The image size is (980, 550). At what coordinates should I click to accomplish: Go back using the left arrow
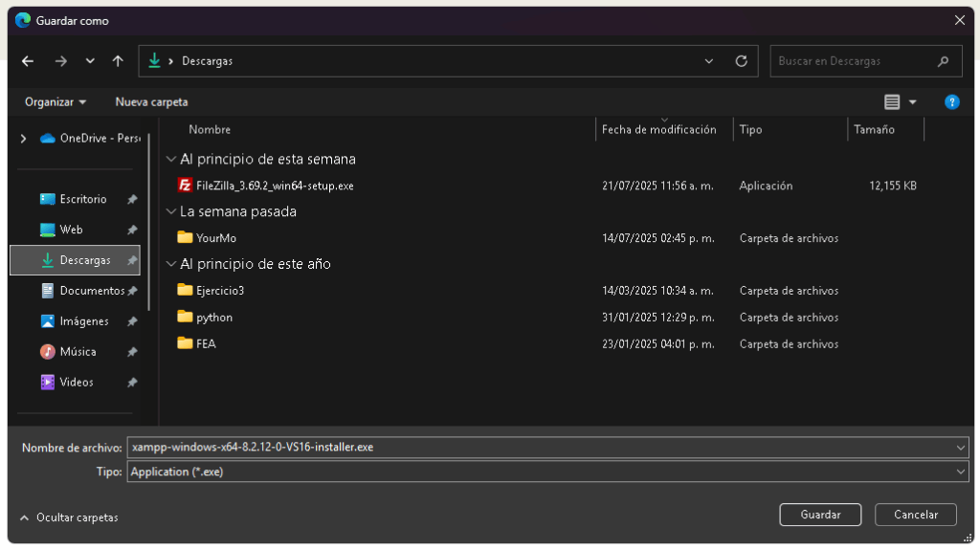[28, 61]
